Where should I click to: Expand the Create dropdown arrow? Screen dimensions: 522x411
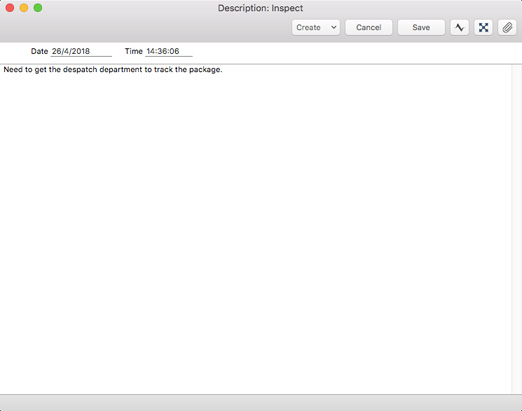point(333,27)
